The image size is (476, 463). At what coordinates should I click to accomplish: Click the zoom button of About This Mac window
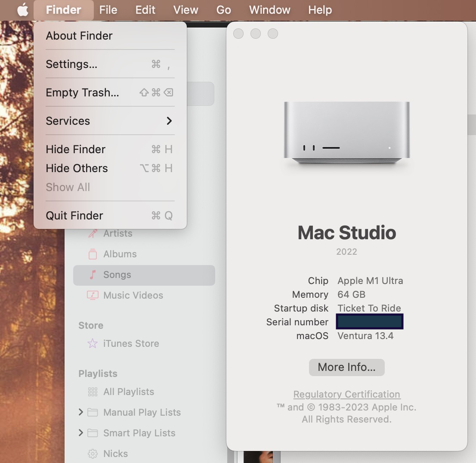(x=273, y=34)
